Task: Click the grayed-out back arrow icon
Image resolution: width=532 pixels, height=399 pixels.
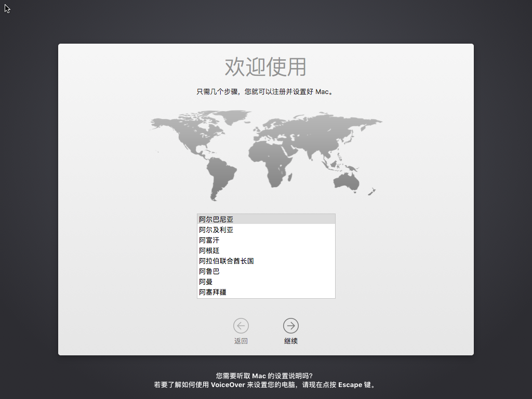Action: click(x=241, y=326)
